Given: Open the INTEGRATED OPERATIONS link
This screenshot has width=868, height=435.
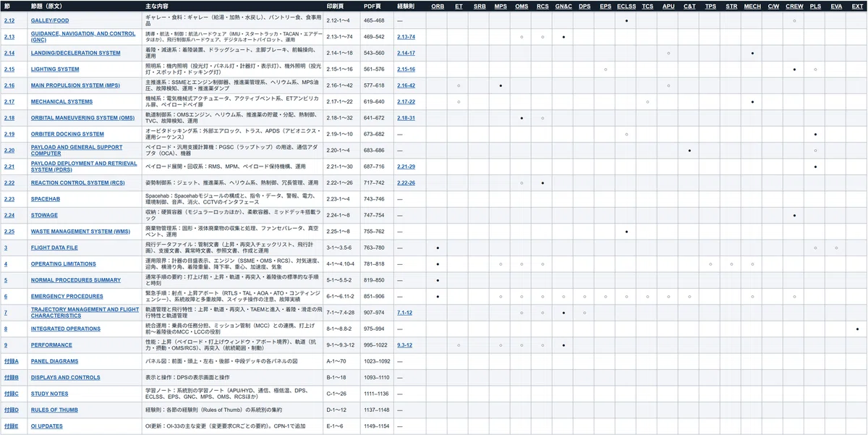Looking at the screenshot, I should tap(66, 329).
